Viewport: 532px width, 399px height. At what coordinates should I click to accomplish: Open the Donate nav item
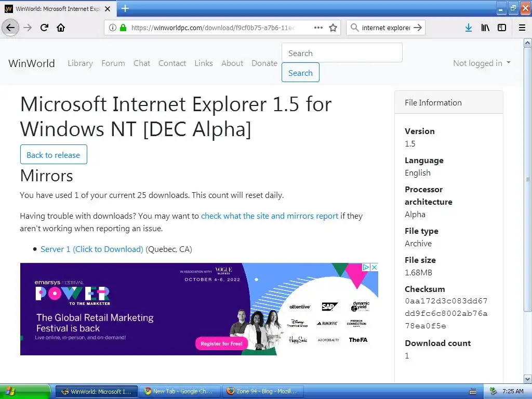264,63
